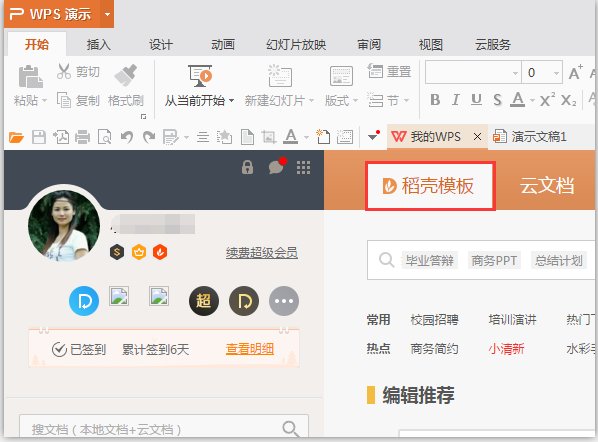
Task: Expand New Slide dropdown arrow
Action: tap(311, 101)
